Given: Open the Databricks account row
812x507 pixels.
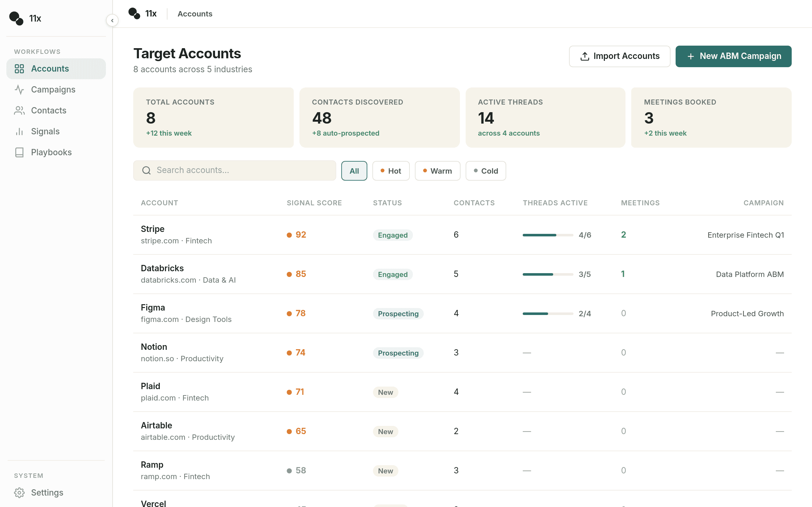Looking at the screenshot, I should click(462, 274).
